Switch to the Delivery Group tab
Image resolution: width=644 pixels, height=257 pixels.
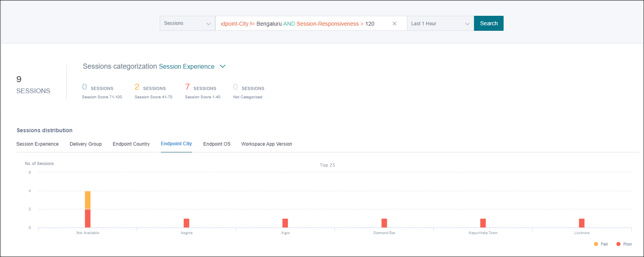coord(86,144)
